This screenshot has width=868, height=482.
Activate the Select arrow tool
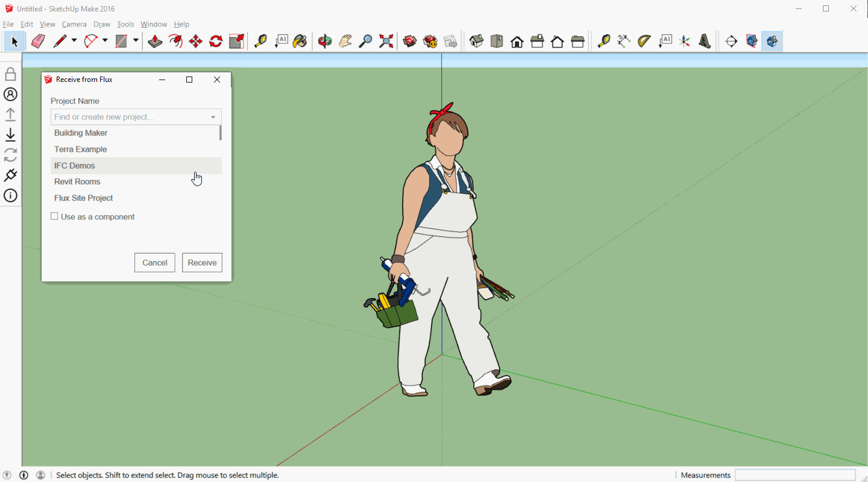coord(14,41)
